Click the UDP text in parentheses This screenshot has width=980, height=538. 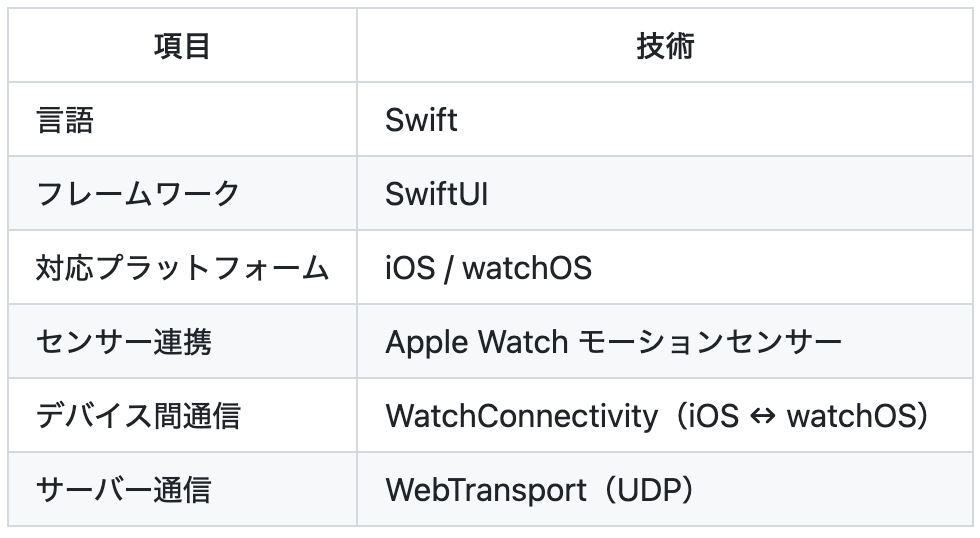tap(649, 490)
